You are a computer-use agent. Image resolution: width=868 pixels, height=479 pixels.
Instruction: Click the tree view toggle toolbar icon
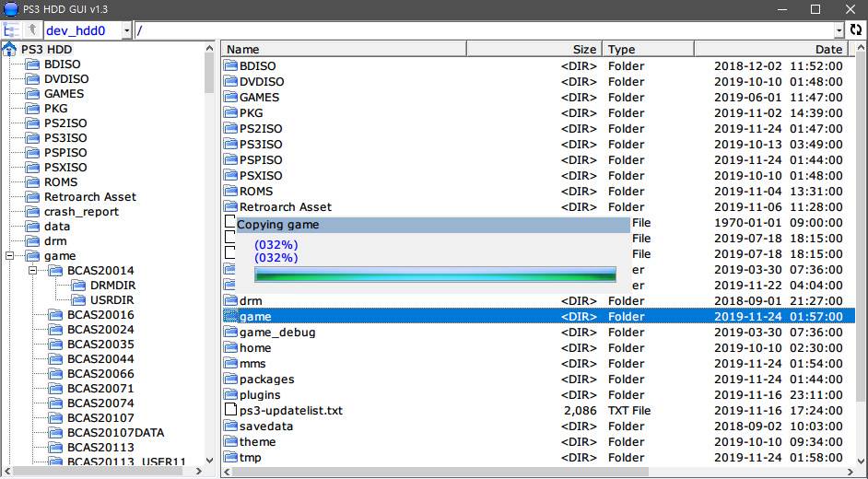pos(11,29)
